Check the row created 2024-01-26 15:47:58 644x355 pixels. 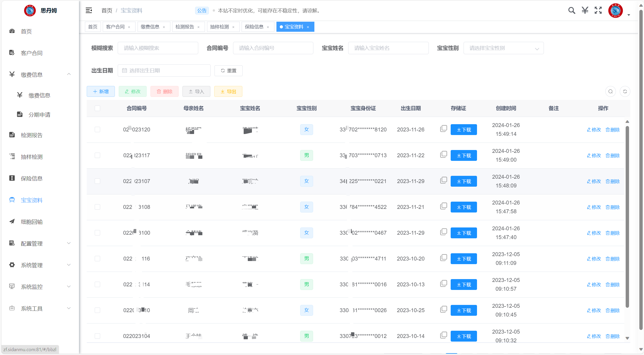point(97,207)
